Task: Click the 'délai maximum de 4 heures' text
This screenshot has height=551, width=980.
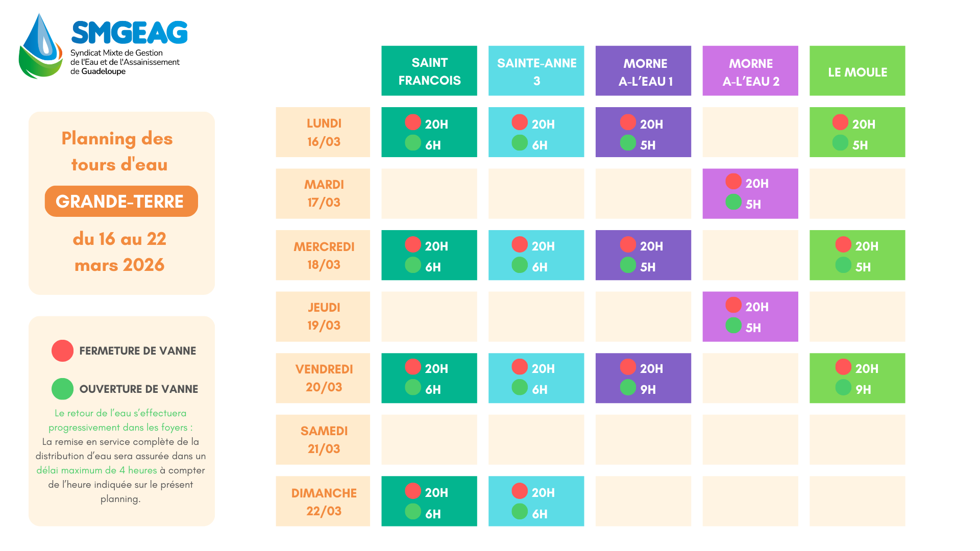Action: 96,470
